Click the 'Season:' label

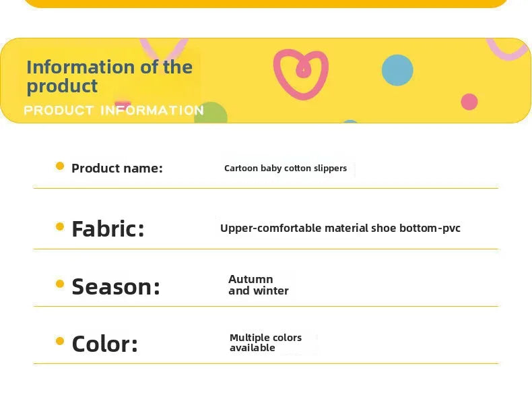pos(116,286)
